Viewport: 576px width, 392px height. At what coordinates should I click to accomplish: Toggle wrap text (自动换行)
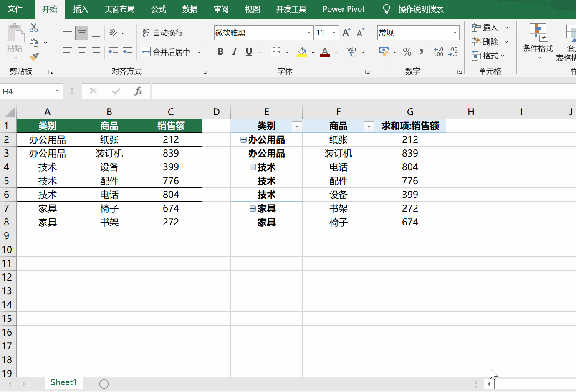click(162, 33)
